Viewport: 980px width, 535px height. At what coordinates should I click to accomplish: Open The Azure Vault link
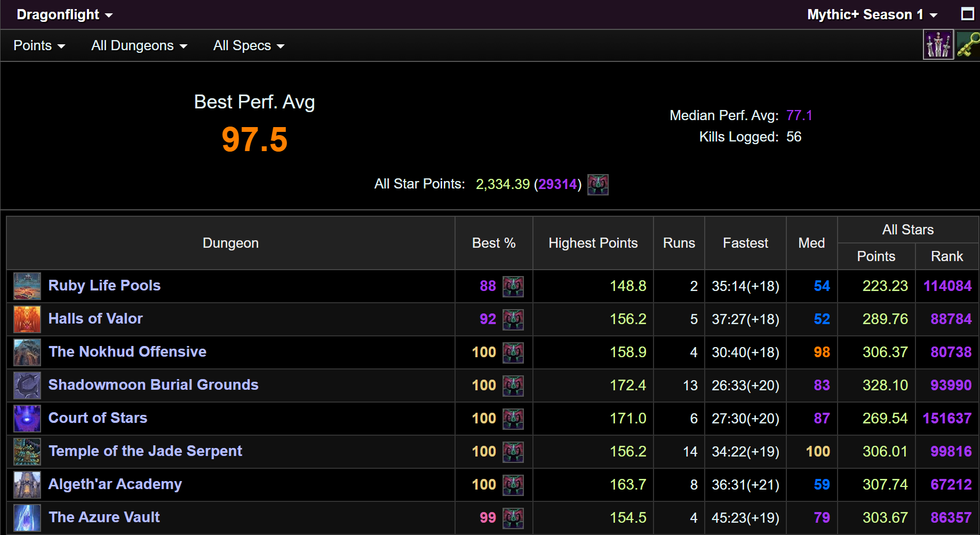click(105, 517)
